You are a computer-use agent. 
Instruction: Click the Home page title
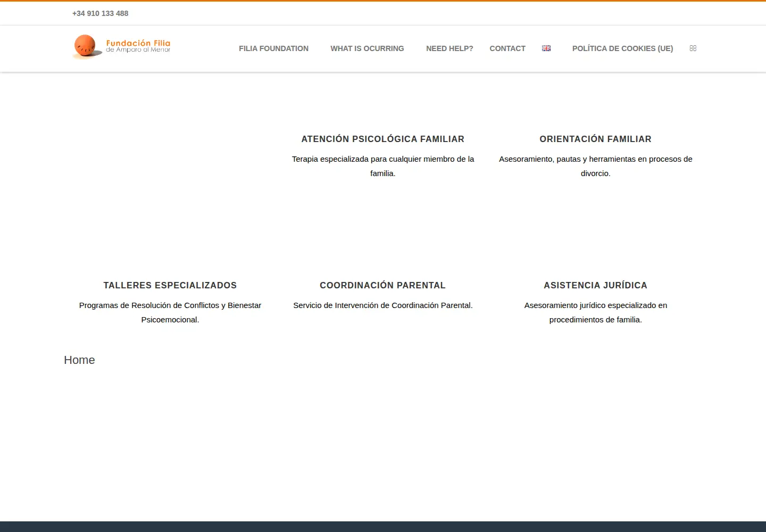coord(79,360)
